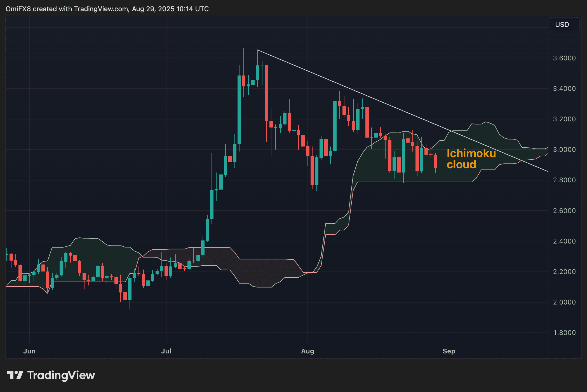Click the Jul label on time axis

click(x=166, y=351)
